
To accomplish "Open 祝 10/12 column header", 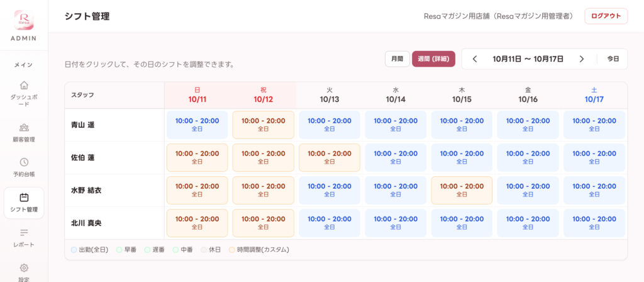I will click(x=264, y=95).
